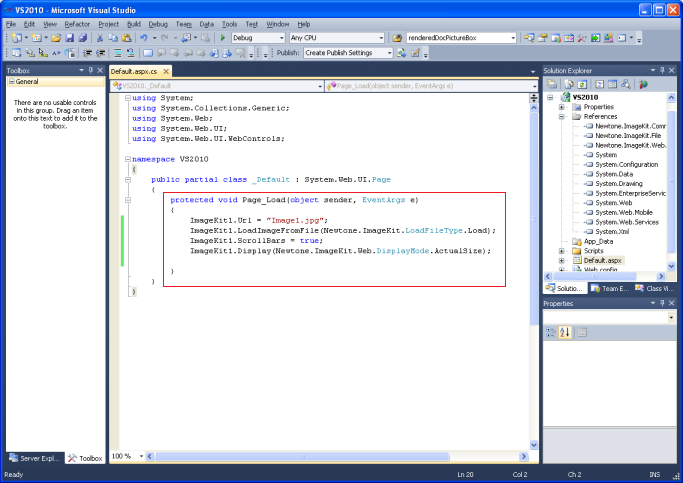Open the Tools menu

pos(230,24)
